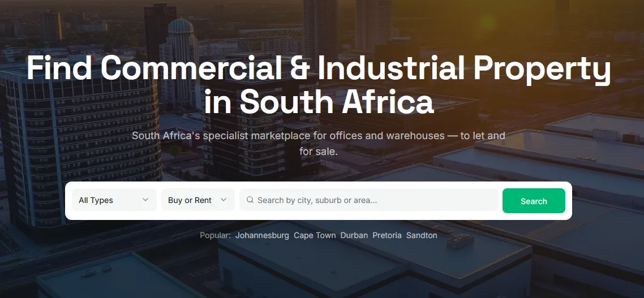Click the tall tower in the background photo
Image resolution: width=644 pixels, height=298 pixels.
(x=320, y=23)
